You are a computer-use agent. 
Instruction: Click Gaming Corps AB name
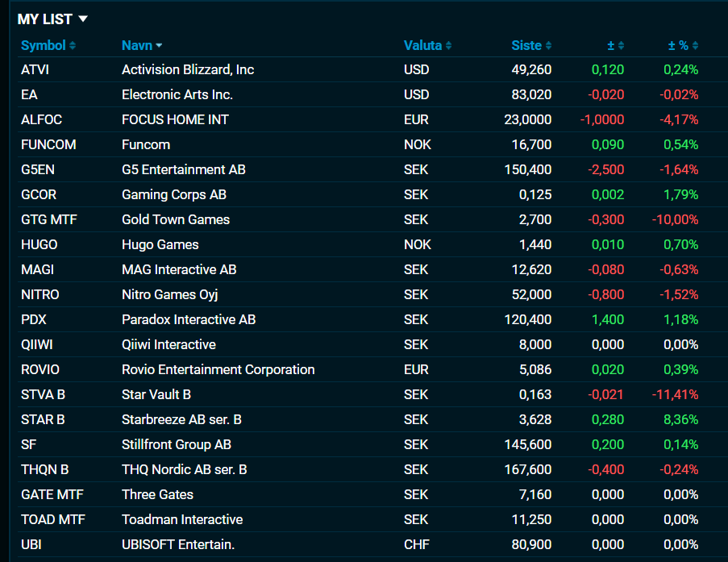173,194
